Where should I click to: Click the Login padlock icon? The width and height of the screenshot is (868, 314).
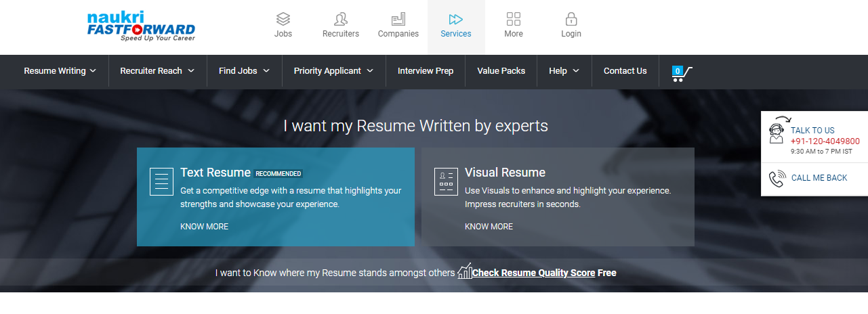pos(571,19)
